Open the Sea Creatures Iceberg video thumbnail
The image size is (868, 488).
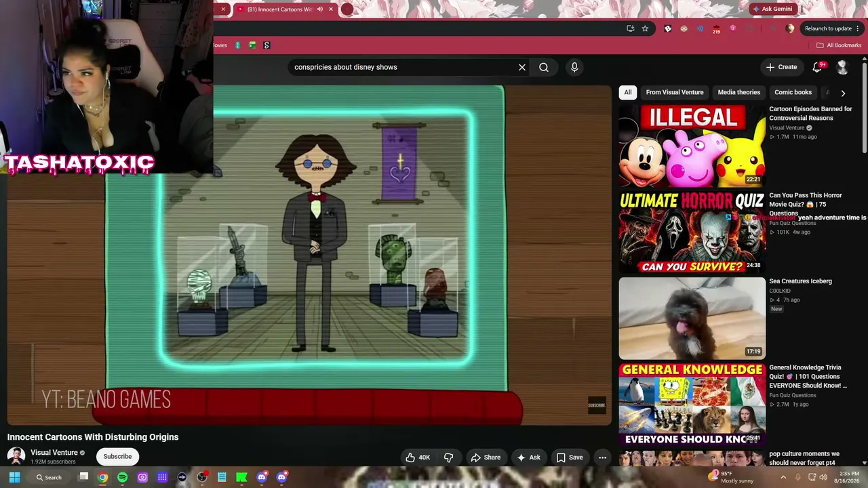pyautogui.click(x=692, y=318)
